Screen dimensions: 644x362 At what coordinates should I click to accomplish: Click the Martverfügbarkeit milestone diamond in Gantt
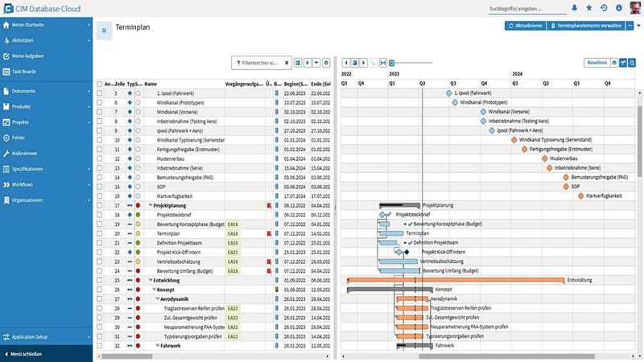pyautogui.click(x=580, y=196)
